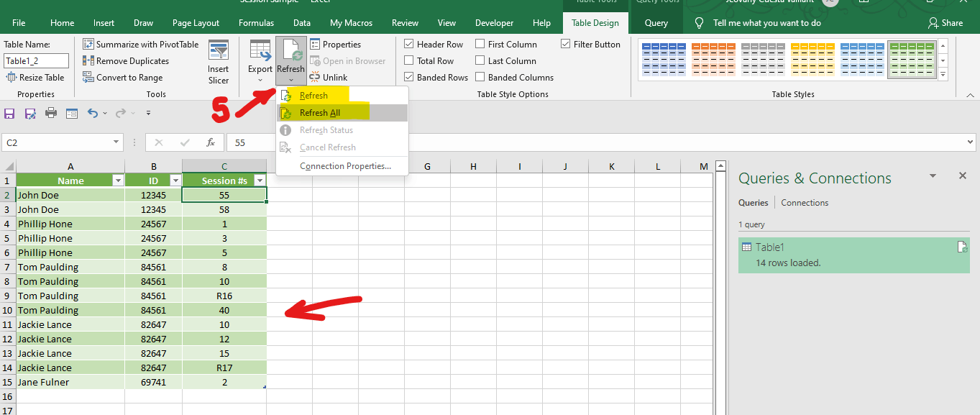Open the Undo history dropdown arrow
This screenshot has width=980, height=415.
pyautogui.click(x=105, y=113)
